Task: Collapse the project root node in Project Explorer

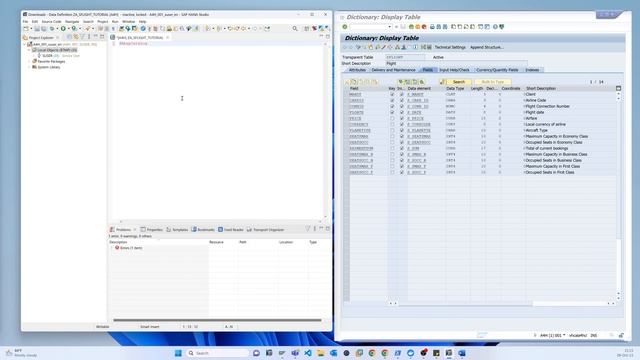Action: click(24, 44)
